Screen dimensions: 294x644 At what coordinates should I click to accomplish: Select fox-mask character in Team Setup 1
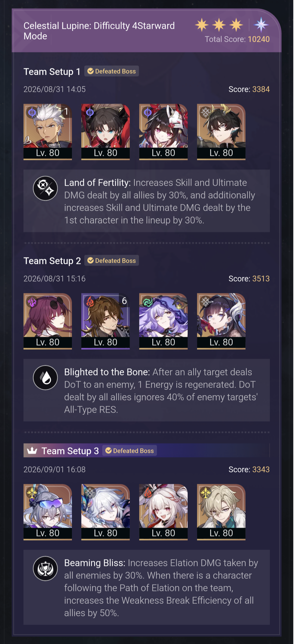(x=164, y=132)
